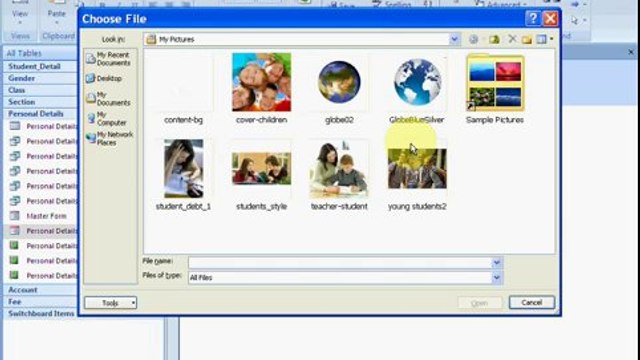Screen dimensions: 640x360
Task: Select the young students2 picture
Action: click(x=417, y=175)
